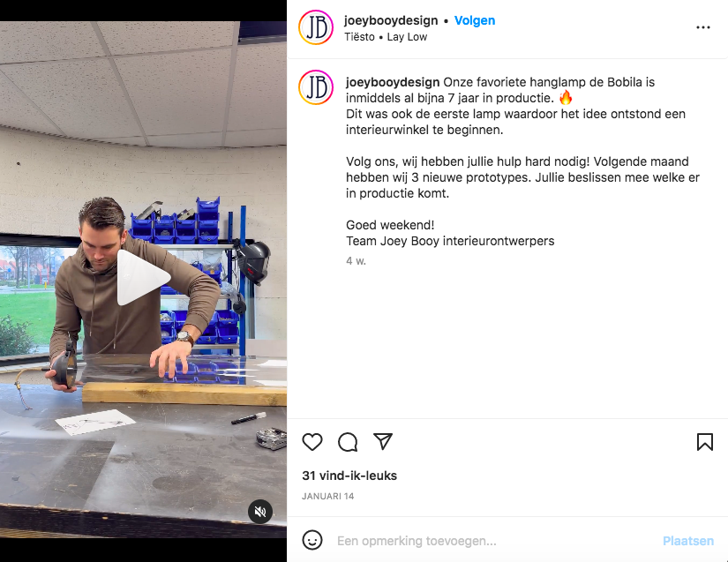Open the joeybooydesign username in the header
Screen dimensions: 728x562
pos(391,20)
